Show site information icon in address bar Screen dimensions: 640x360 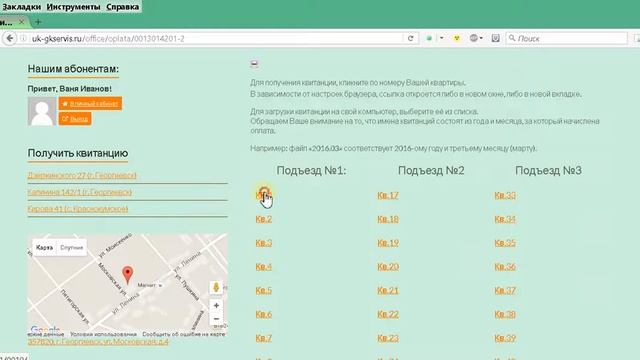[23, 38]
